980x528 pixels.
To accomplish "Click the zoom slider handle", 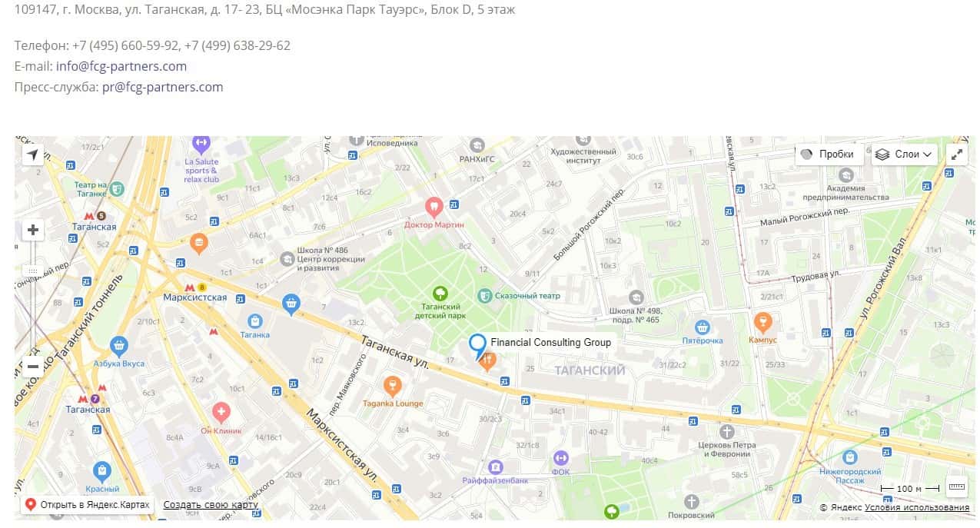I will click(x=33, y=271).
